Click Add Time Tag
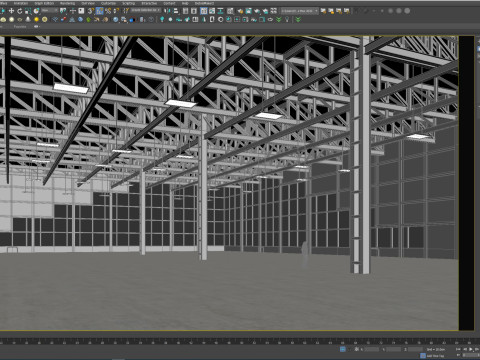This screenshot has height=360, width=480. [x=435, y=356]
